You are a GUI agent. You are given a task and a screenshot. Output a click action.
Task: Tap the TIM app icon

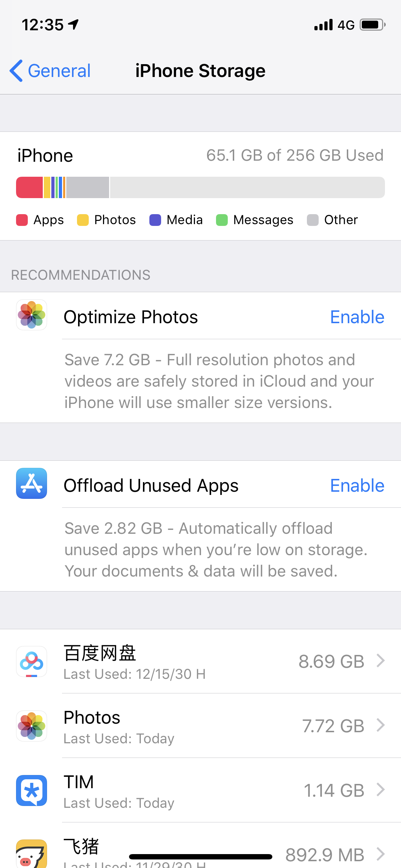(31, 790)
